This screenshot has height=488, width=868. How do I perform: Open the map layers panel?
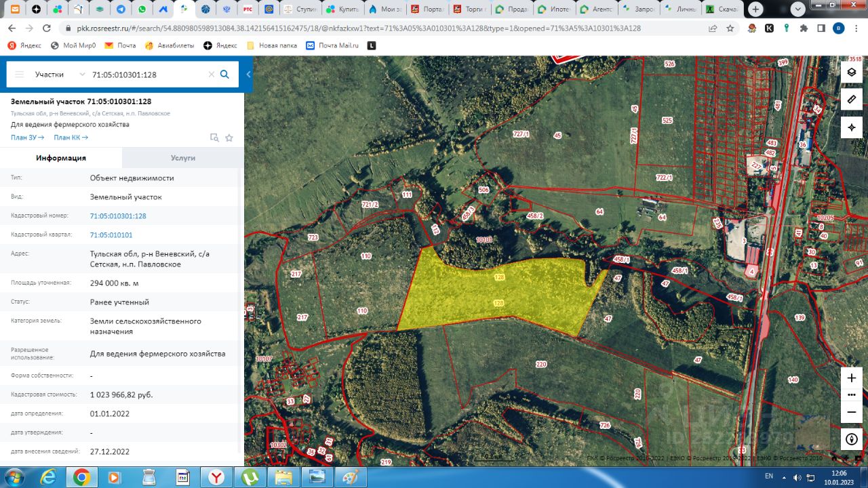point(852,72)
